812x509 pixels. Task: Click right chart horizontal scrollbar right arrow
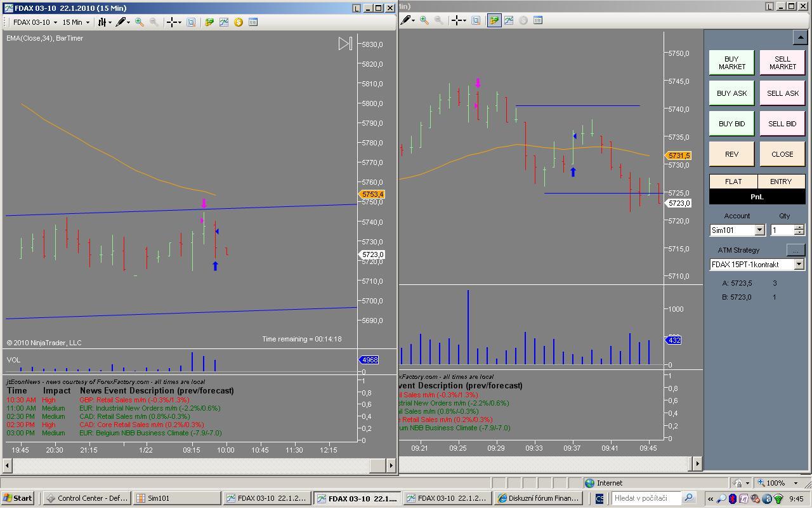point(698,463)
